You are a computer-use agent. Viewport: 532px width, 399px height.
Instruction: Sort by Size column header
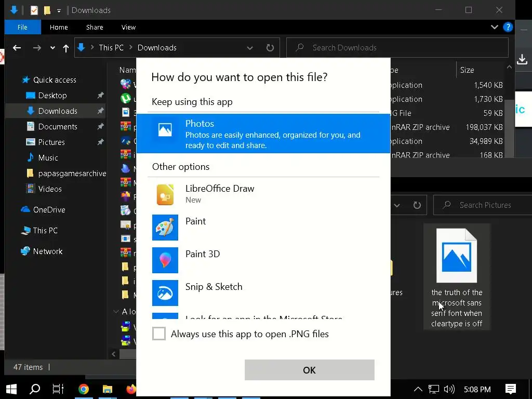[467, 70]
